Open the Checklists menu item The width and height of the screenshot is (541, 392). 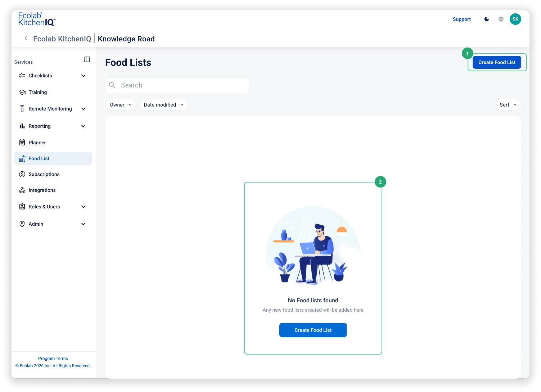pyautogui.click(x=53, y=76)
